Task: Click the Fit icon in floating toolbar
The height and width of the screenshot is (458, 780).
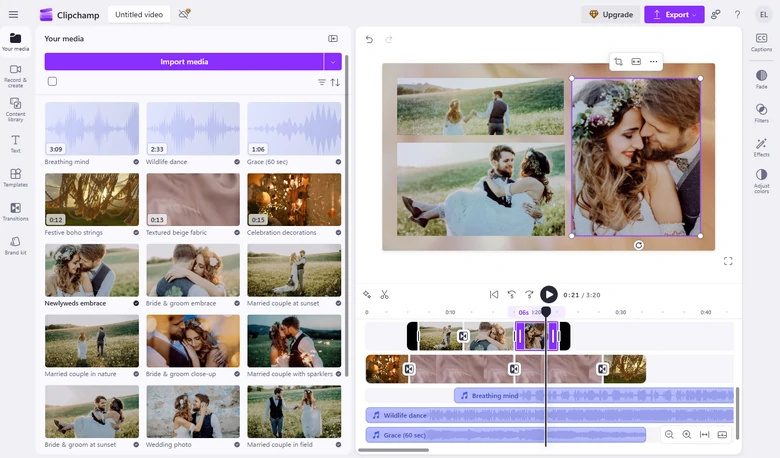Action: [x=636, y=61]
